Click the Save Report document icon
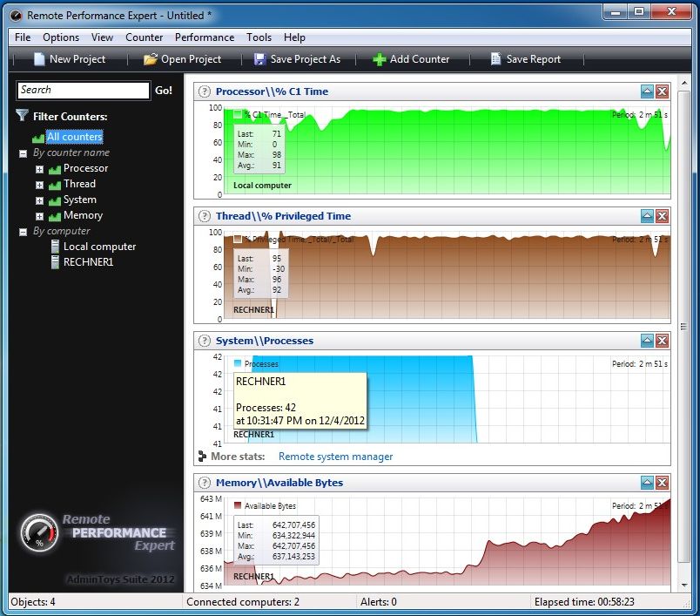Viewport: 700px width, 616px height. pos(495,58)
